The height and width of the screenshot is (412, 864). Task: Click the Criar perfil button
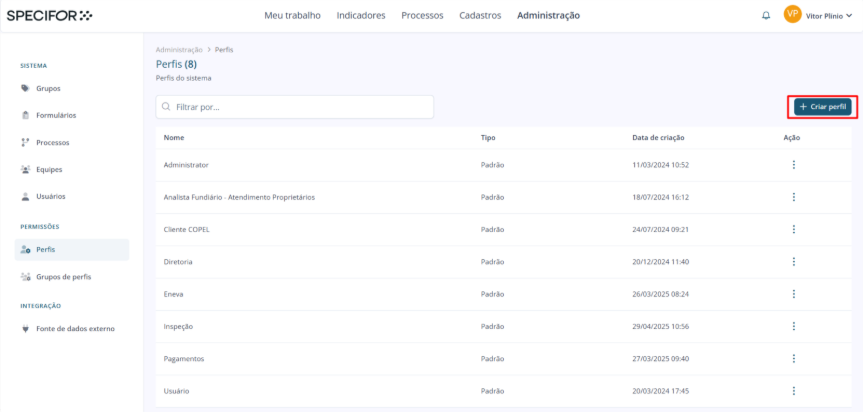[x=823, y=106]
